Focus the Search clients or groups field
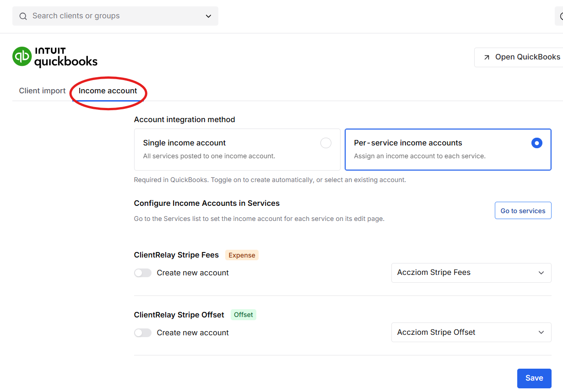This screenshot has height=392, width=563. tap(115, 16)
